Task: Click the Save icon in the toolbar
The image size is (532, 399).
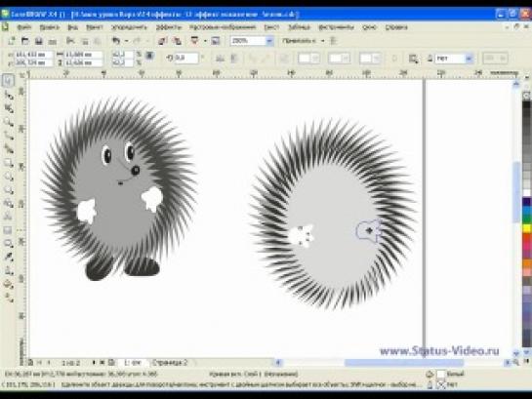Action: coord(39,41)
